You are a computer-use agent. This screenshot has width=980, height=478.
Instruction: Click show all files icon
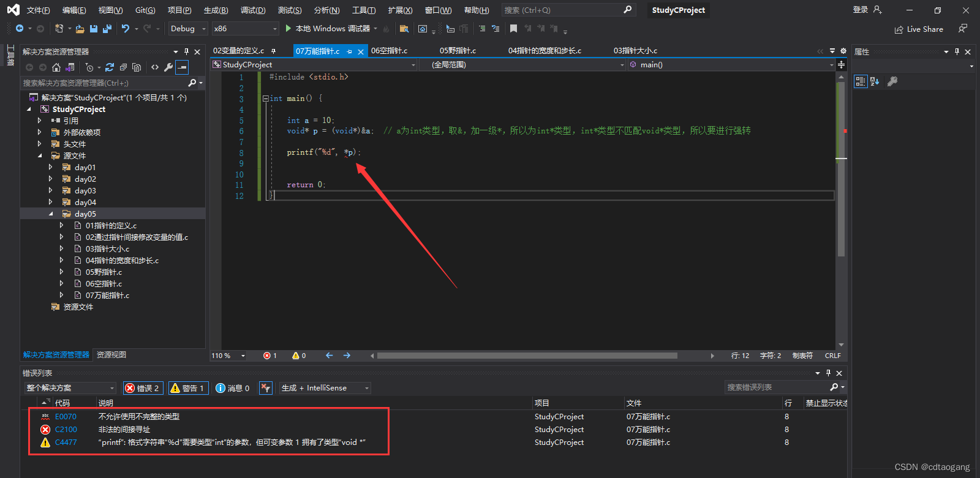(x=137, y=67)
